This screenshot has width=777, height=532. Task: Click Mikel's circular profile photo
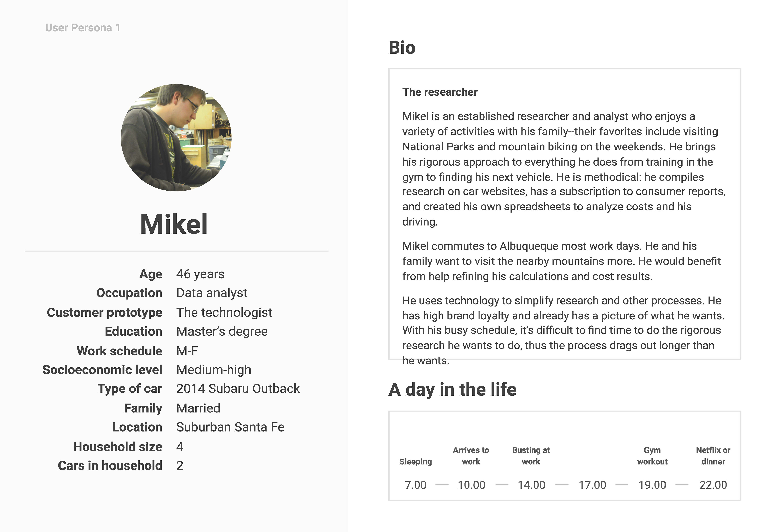click(x=176, y=137)
